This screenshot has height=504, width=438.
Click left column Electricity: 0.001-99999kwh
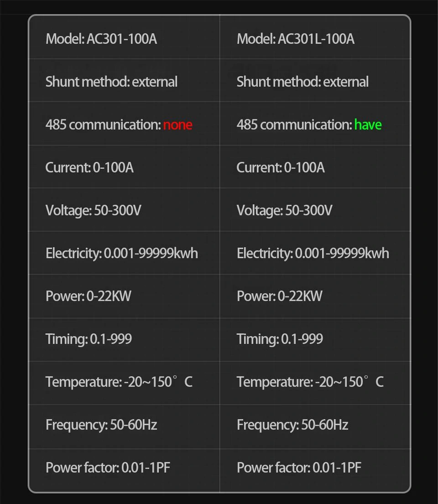122,254
